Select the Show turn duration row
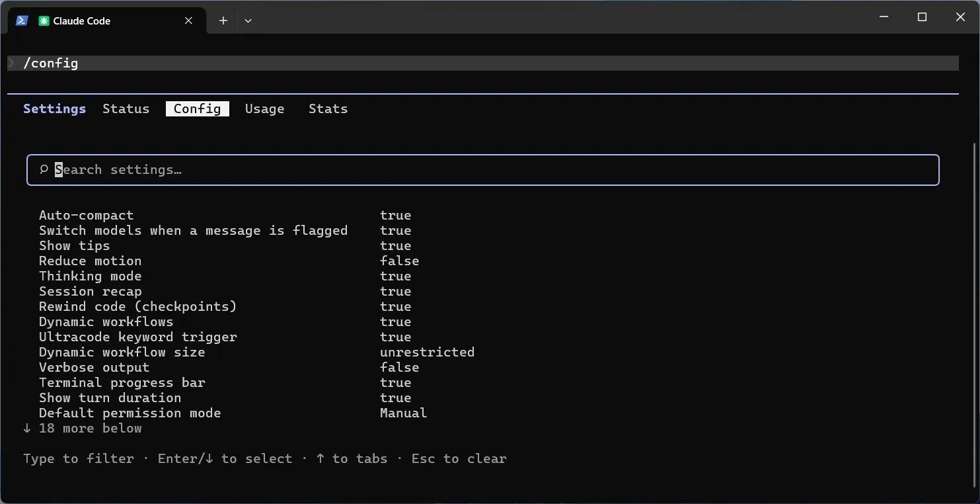This screenshot has width=980, height=504. point(225,398)
